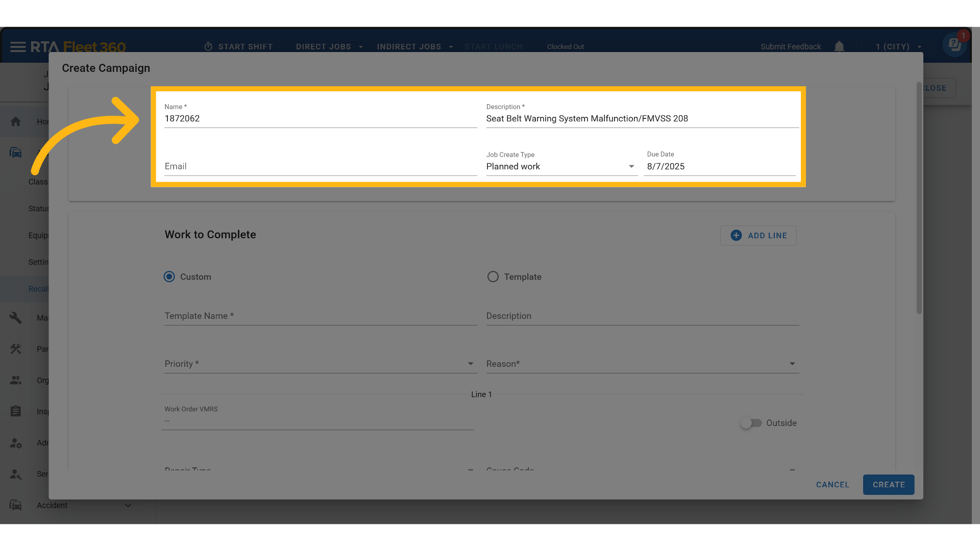Click the wrench maintenance sidebar icon
This screenshot has height=551, width=980.
tap(16, 318)
